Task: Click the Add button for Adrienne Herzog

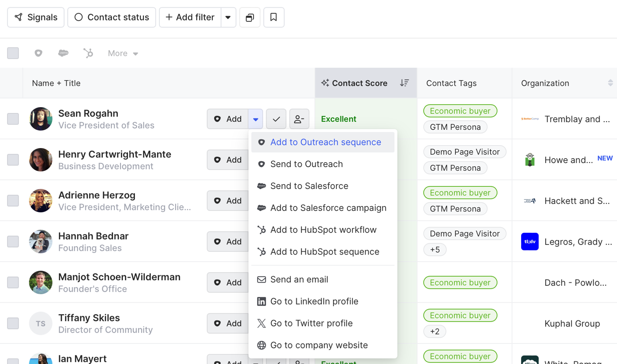Action: [x=228, y=201]
